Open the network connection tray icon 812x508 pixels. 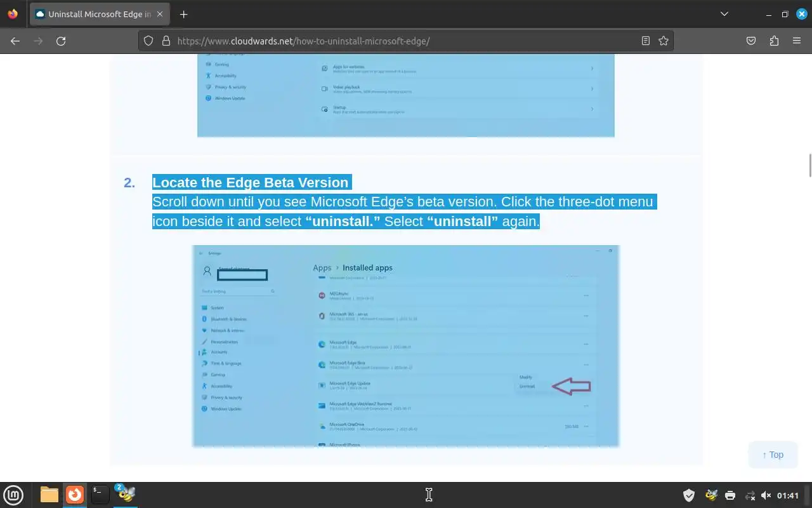coord(749,495)
